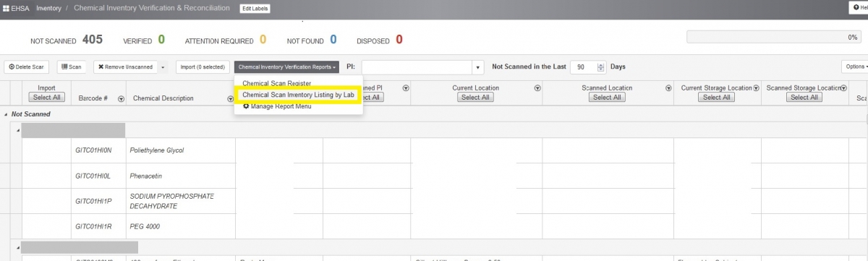The image size is (868, 261).
Task: Click NOT SCANNED 405 counter
Action: pos(67,40)
